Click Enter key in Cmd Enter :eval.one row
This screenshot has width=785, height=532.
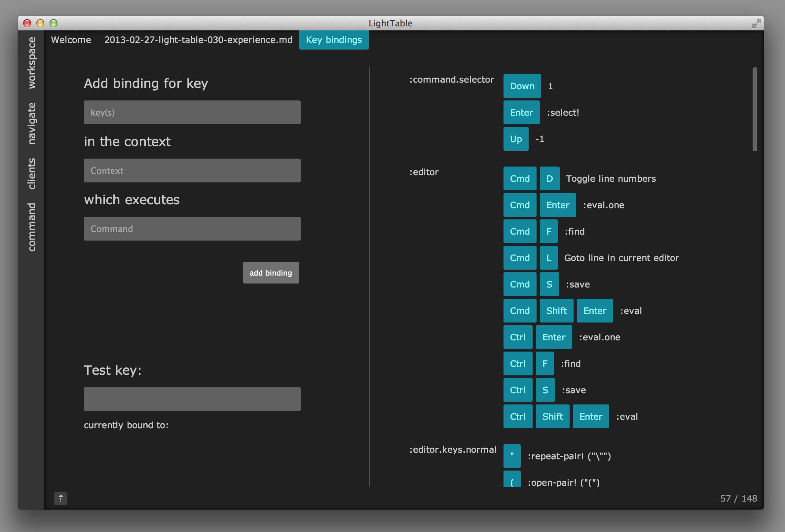tap(558, 205)
